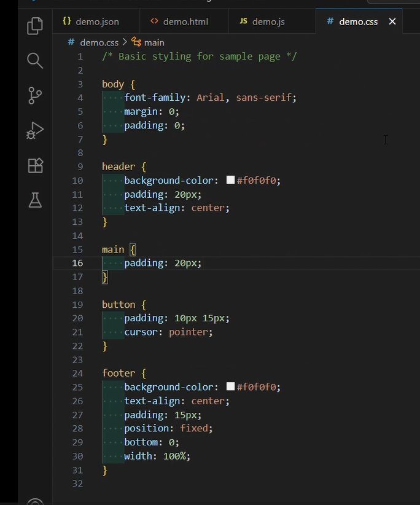Open the Search view icon
This screenshot has height=505, width=420.
pos(35,60)
